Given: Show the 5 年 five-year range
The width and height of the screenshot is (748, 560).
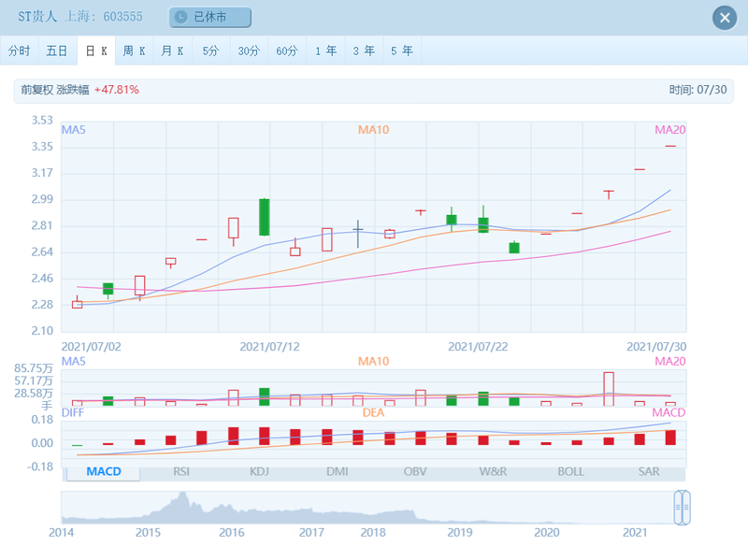Looking at the screenshot, I should (x=402, y=50).
